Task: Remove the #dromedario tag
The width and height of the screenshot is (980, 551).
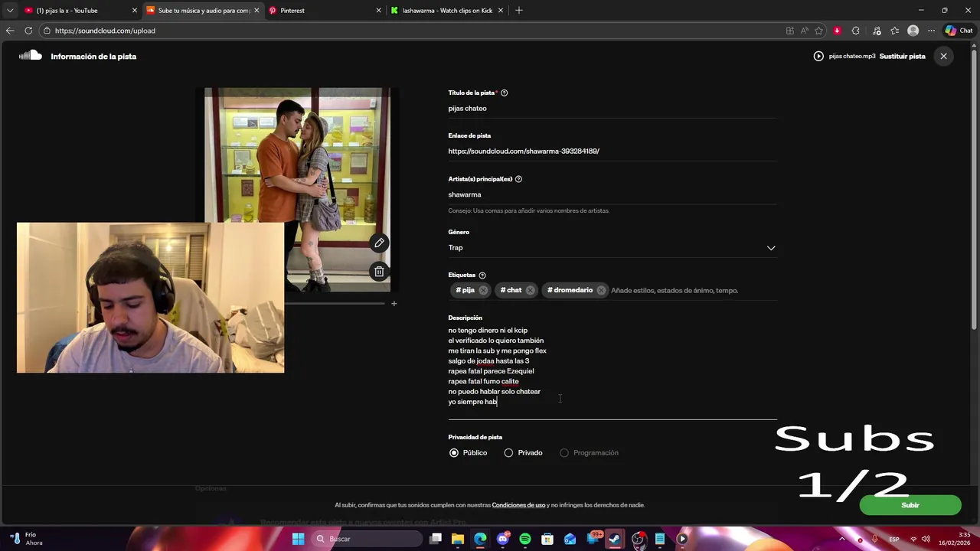Action: click(601, 290)
